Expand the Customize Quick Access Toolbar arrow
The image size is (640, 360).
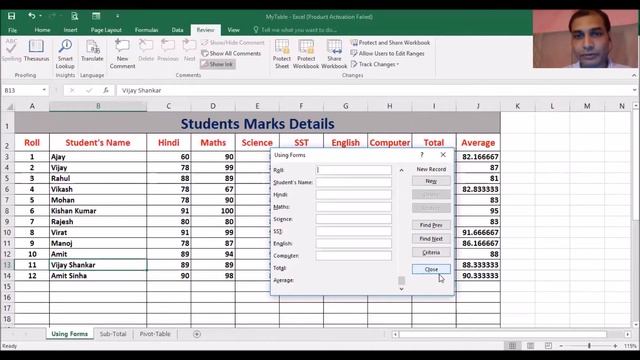[117, 16]
